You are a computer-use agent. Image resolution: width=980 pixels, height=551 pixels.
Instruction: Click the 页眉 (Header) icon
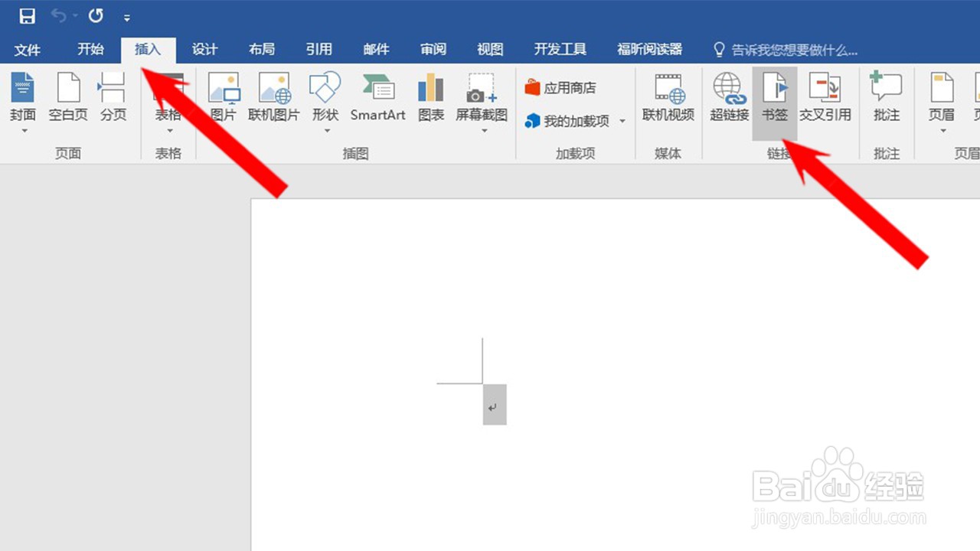pos(942,88)
